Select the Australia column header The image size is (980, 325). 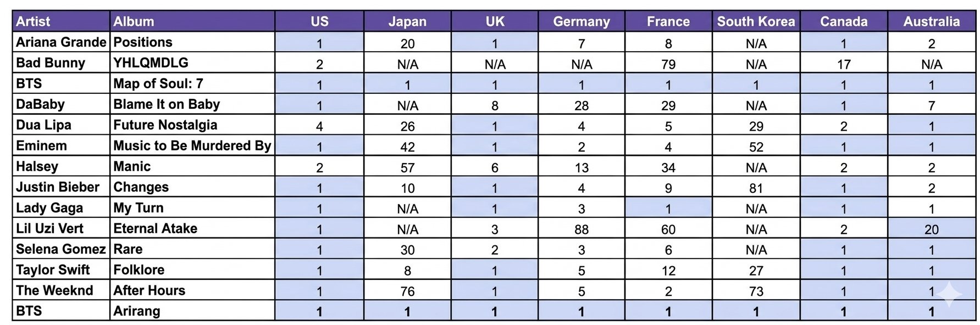[932, 21]
